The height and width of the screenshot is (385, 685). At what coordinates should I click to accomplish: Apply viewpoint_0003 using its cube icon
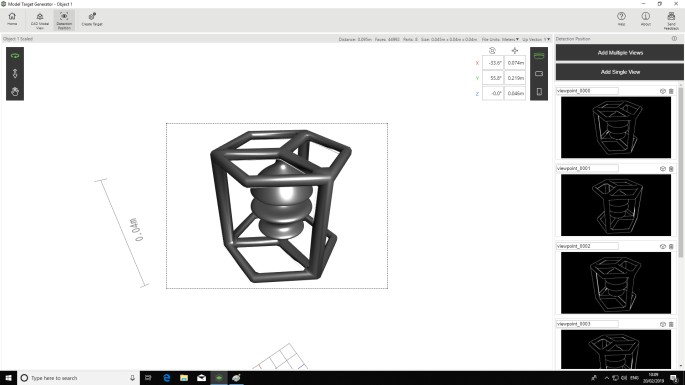click(x=663, y=324)
